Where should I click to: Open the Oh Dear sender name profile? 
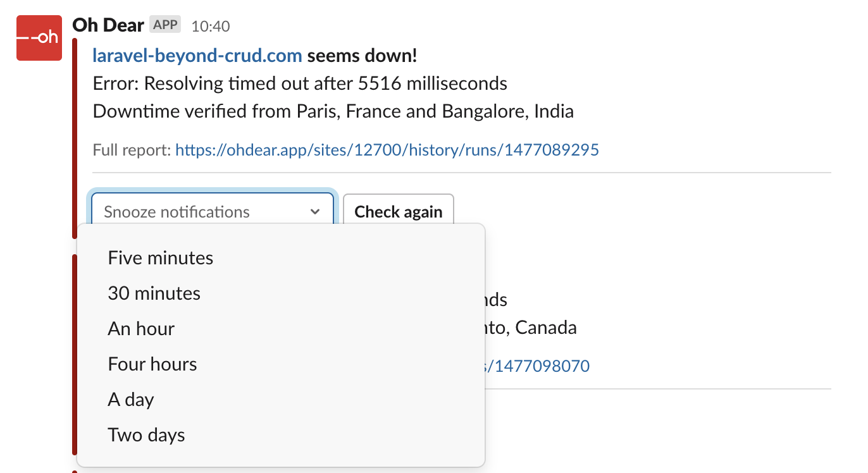tap(108, 25)
